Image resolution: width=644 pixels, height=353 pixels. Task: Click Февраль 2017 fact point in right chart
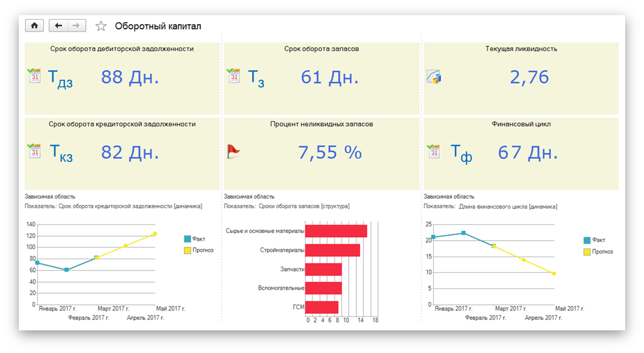[x=463, y=233]
